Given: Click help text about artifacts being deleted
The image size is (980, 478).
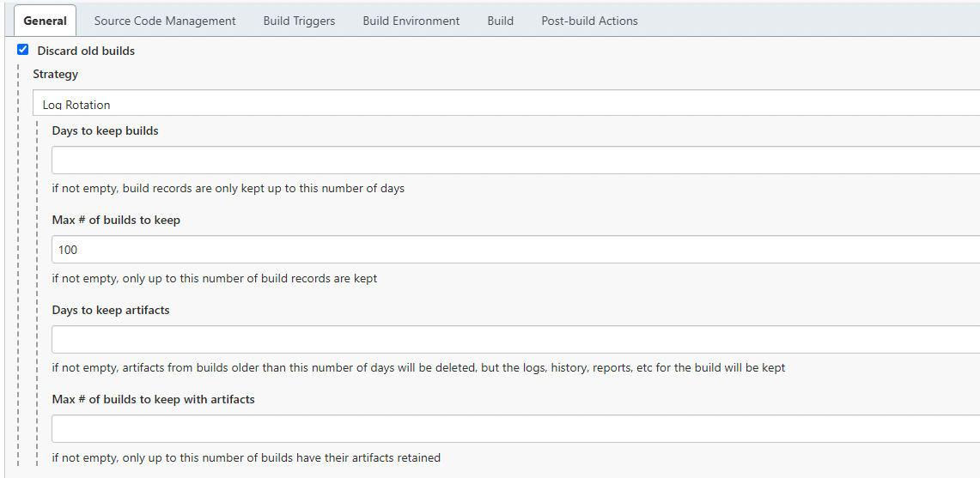Looking at the screenshot, I should [418, 368].
